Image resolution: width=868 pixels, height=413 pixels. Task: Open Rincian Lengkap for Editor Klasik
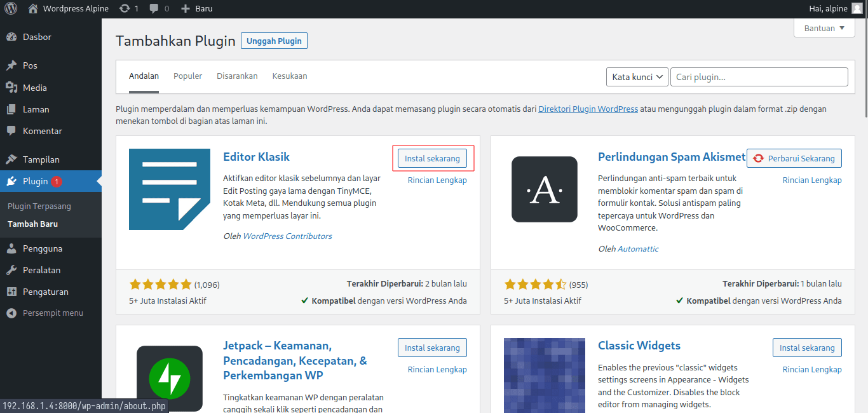pyautogui.click(x=437, y=180)
